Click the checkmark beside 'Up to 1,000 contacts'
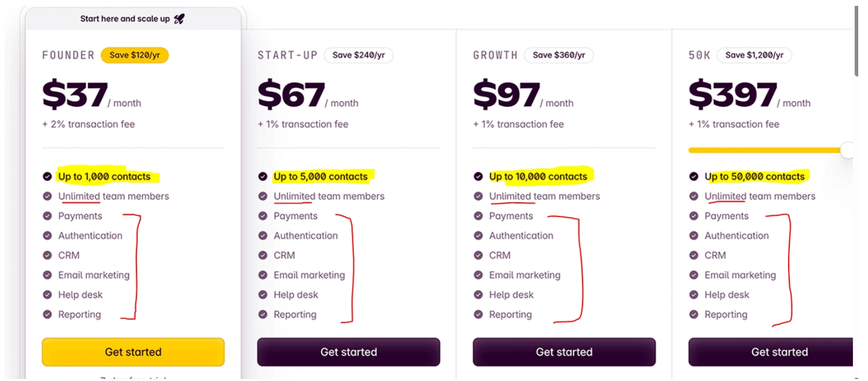 coord(46,176)
